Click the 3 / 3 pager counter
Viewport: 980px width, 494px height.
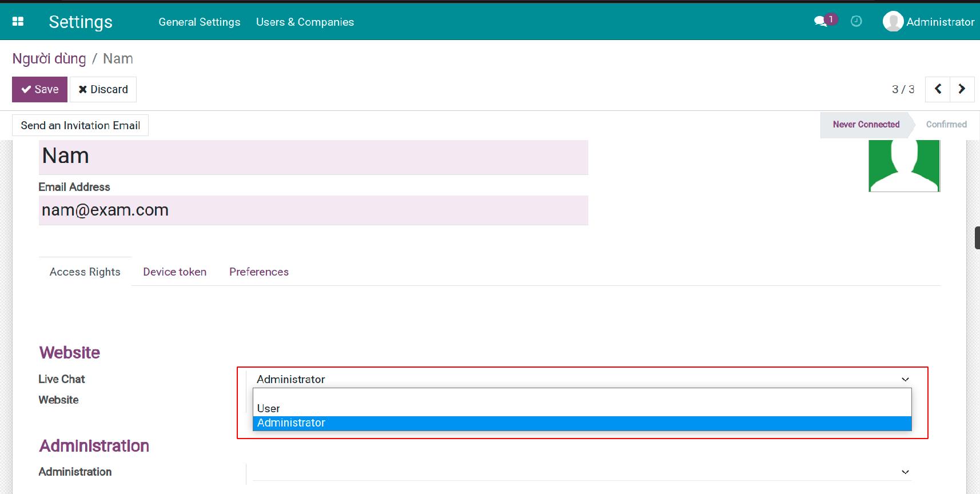[x=903, y=89]
